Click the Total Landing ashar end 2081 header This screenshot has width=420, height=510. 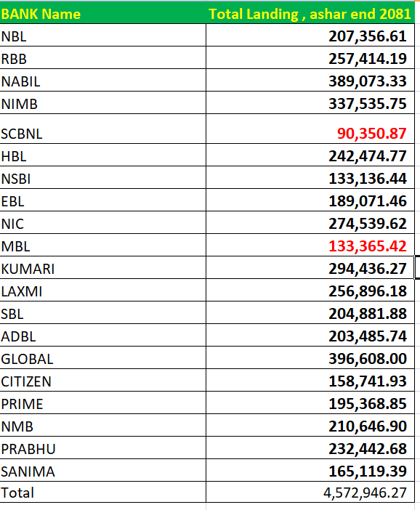coord(310,13)
